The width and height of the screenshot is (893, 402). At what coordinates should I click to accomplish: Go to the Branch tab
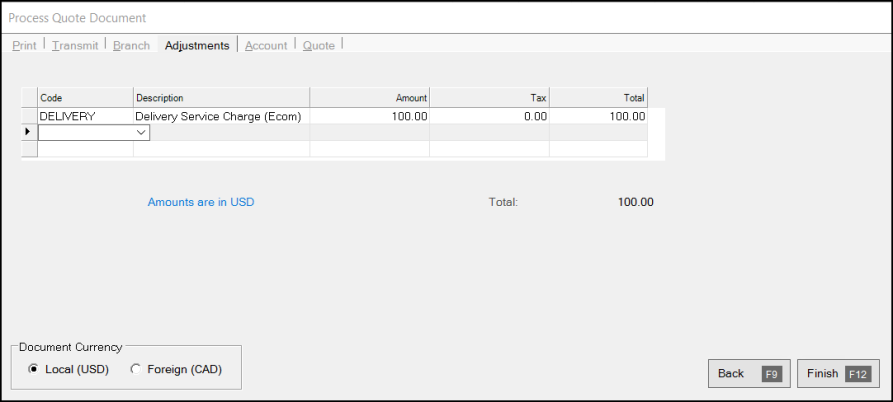tap(132, 46)
